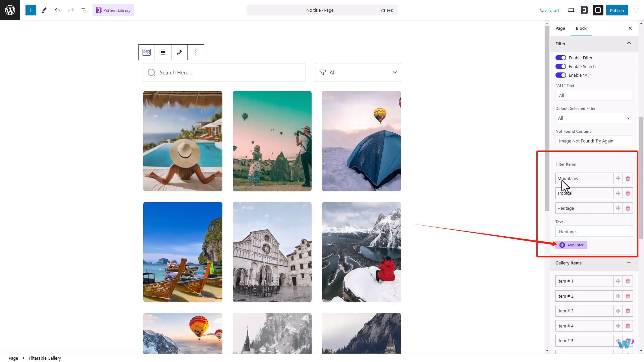
Task: Open the view preview icon
Action: (x=571, y=10)
